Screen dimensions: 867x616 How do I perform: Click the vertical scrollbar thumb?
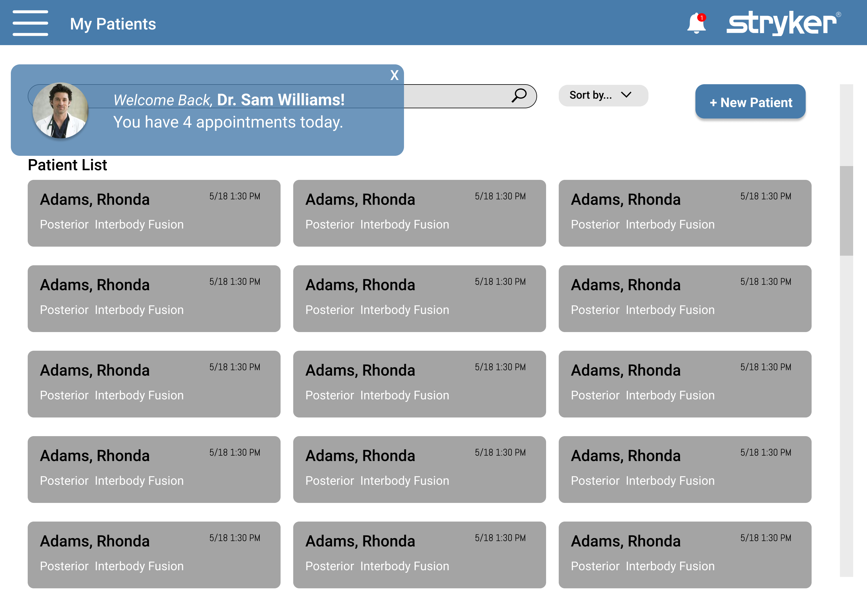pos(846,211)
